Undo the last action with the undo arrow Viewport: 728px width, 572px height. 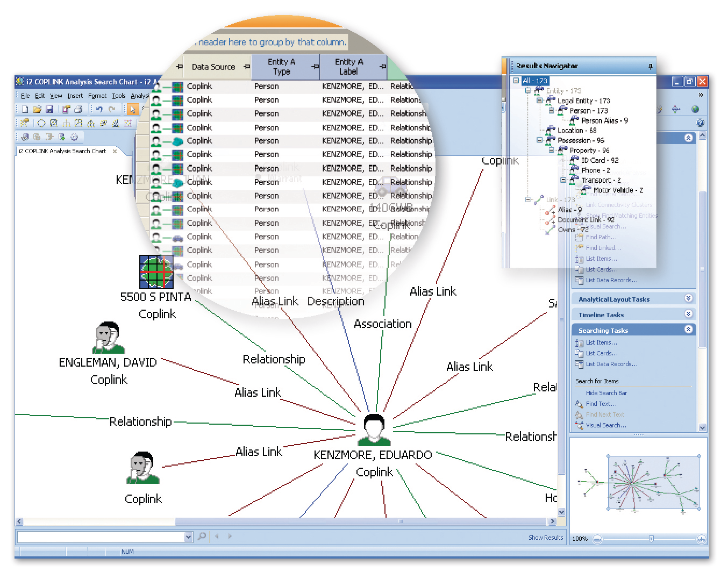click(99, 109)
